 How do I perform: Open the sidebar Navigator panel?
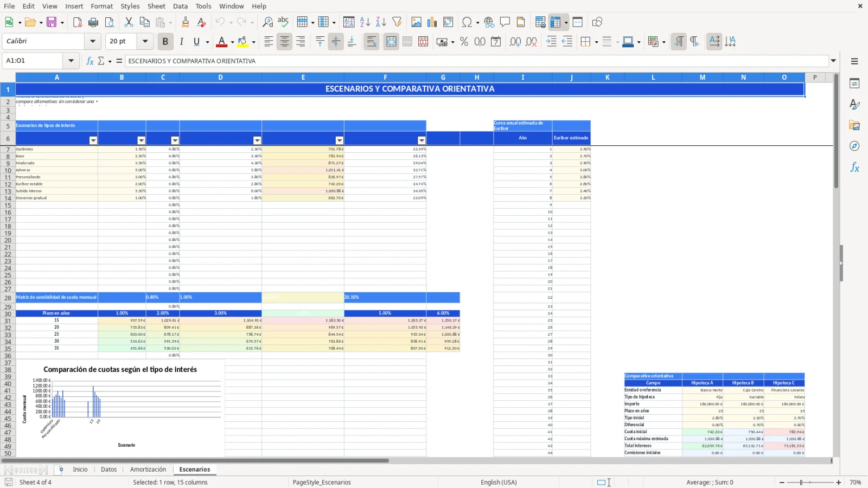[854, 146]
